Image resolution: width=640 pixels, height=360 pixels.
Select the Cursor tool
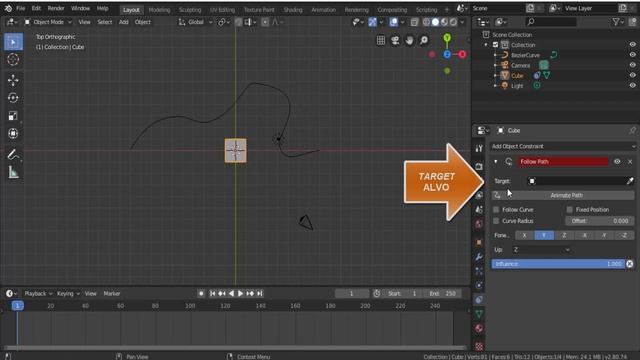click(13, 60)
